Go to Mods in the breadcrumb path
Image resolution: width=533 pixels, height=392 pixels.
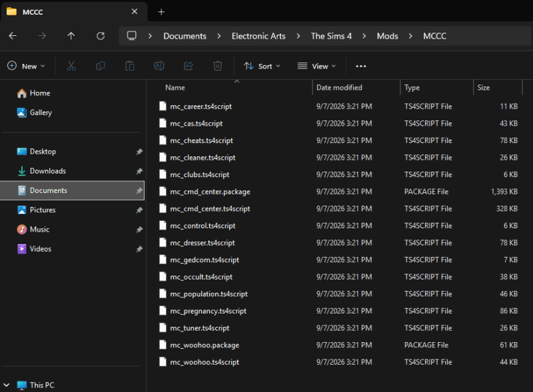(387, 36)
